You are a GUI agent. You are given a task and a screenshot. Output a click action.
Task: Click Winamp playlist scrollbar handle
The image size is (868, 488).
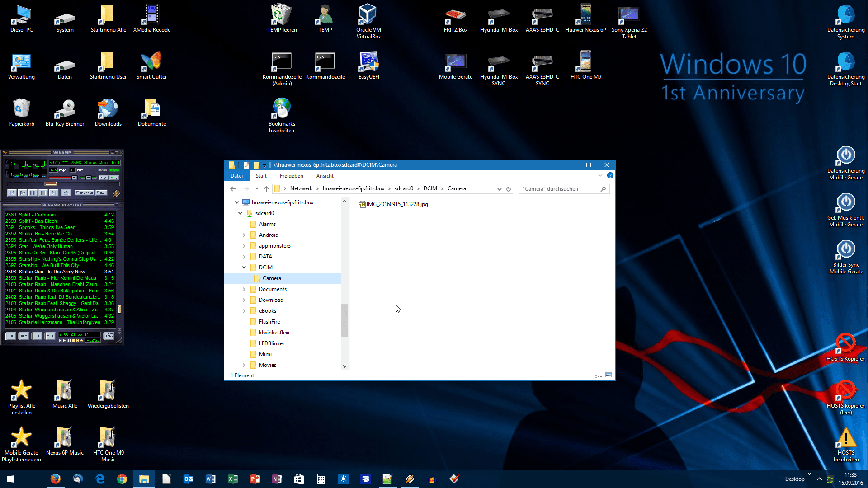(119, 309)
